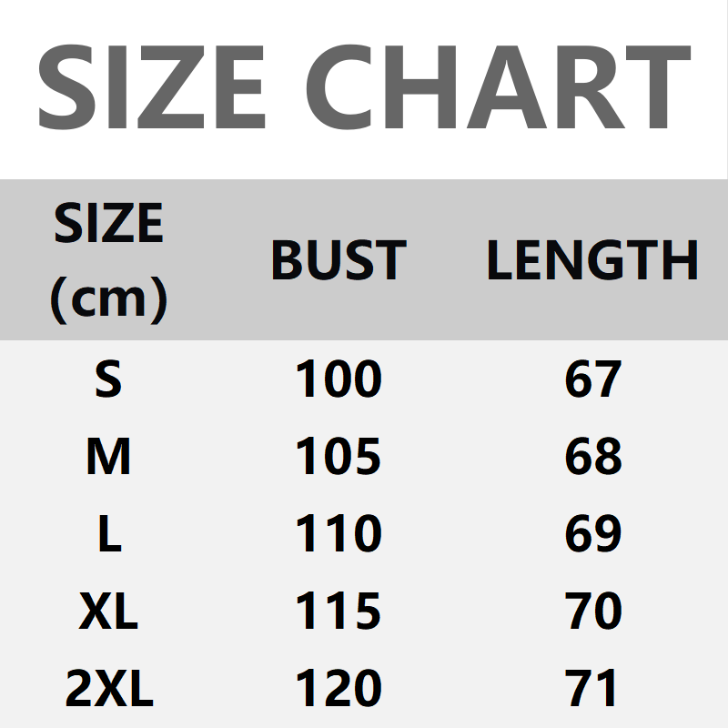Click the S size row label
The width and height of the screenshot is (728, 728).
(108, 379)
